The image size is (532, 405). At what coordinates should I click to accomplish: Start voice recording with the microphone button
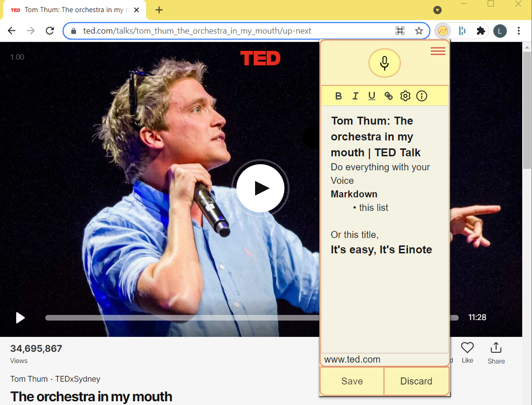pyautogui.click(x=384, y=63)
